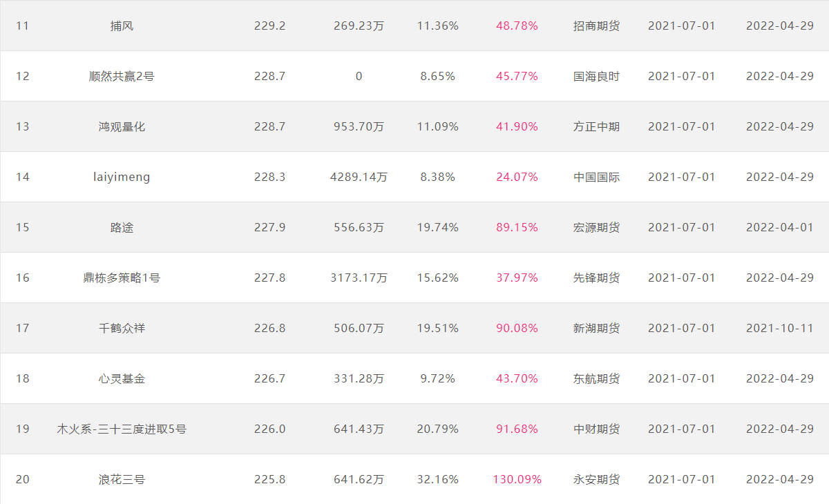Click the 4289.14万 equity value

[x=359, y=177]
